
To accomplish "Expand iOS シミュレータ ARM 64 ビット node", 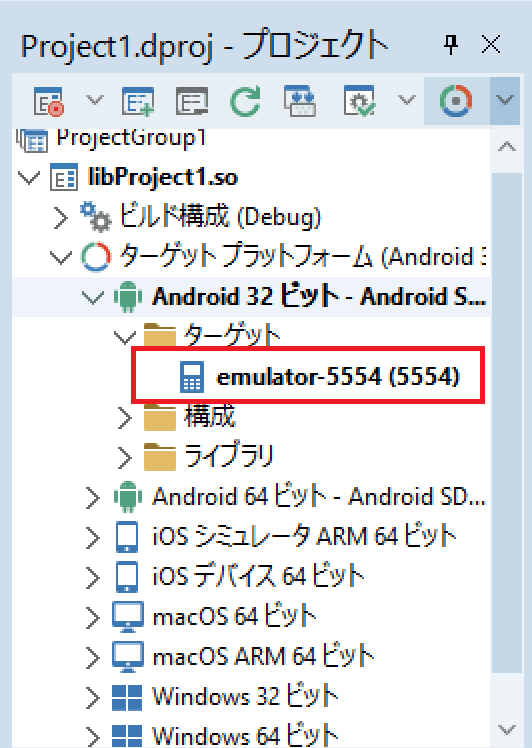I will click(92, 538).
